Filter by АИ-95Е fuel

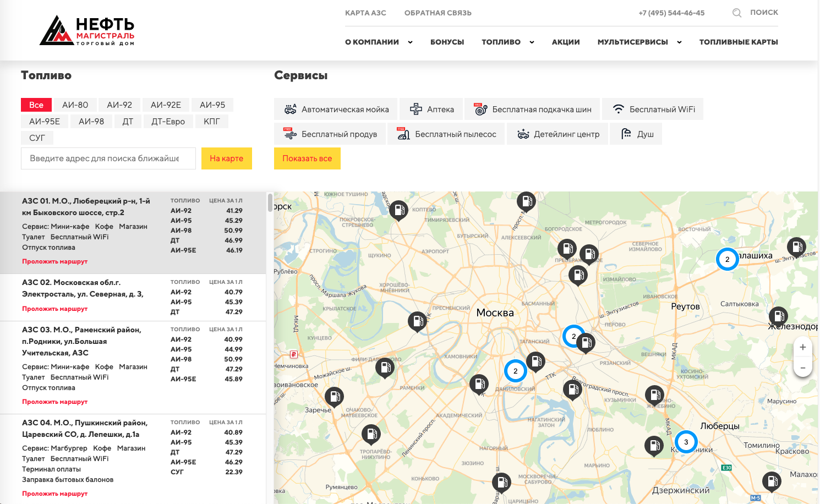tap(45, 121)
